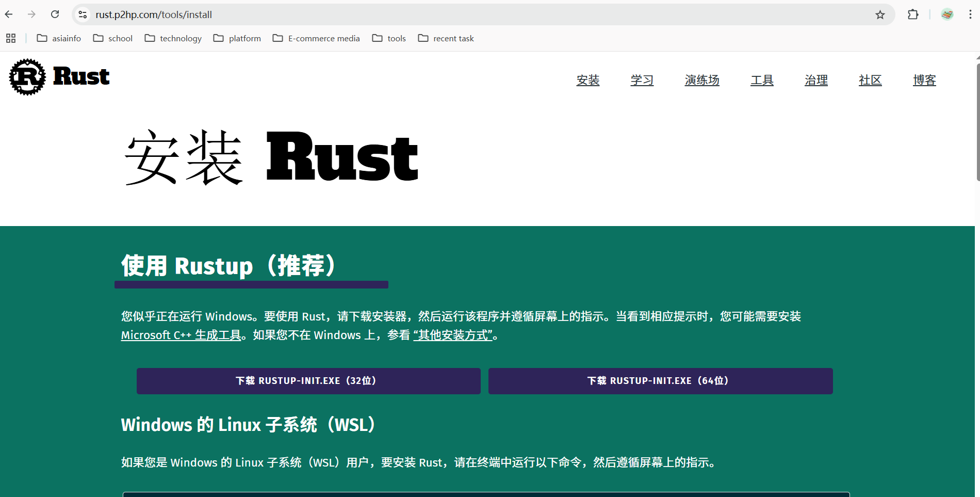980x497 pixels.
Task: Open the user profile avatar
Action: click(x=947, y=14)
